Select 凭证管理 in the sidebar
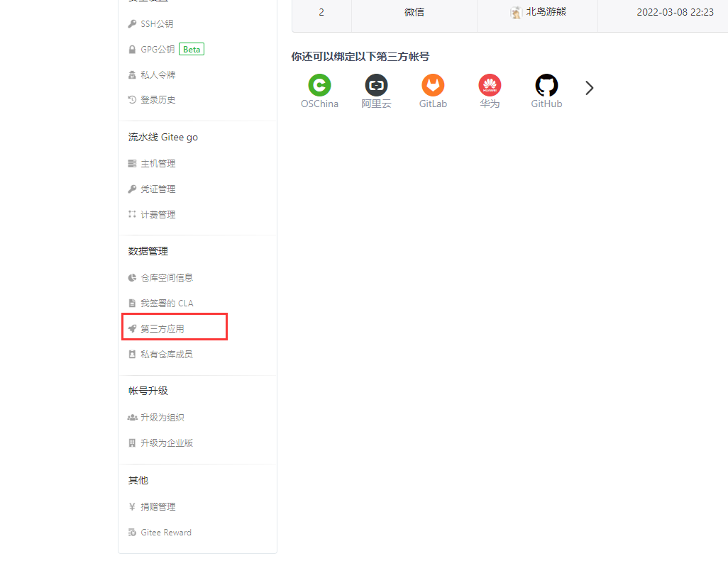The width and height of the screenshot is (728, 573). pos(158,189)
